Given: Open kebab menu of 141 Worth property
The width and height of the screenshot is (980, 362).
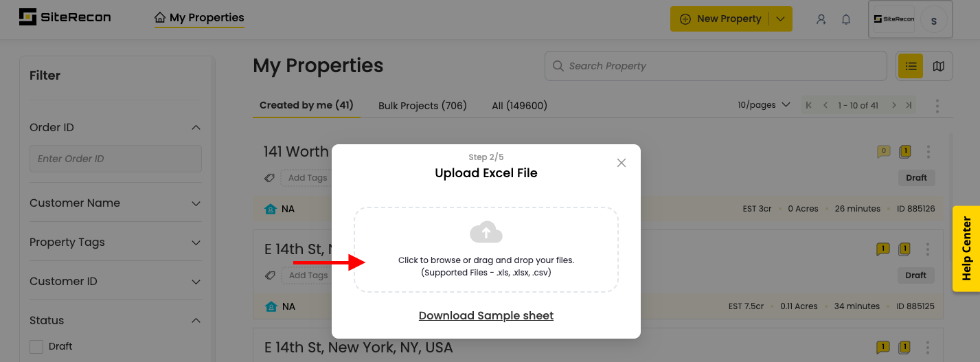Looking at the screenshot, I should click(928, 151).
